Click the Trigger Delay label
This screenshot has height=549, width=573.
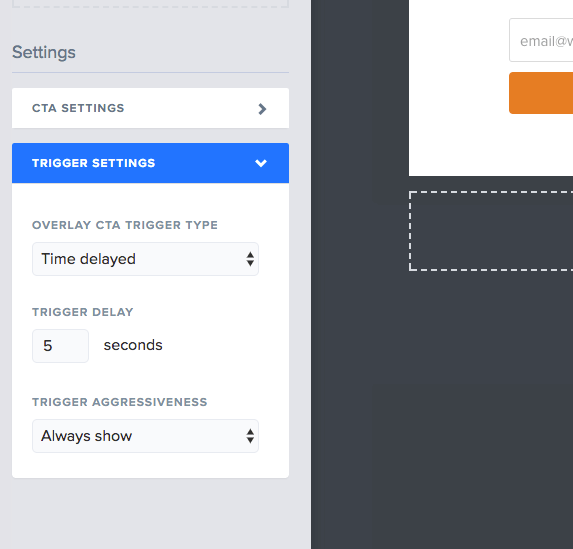click(x=83, y=312)
